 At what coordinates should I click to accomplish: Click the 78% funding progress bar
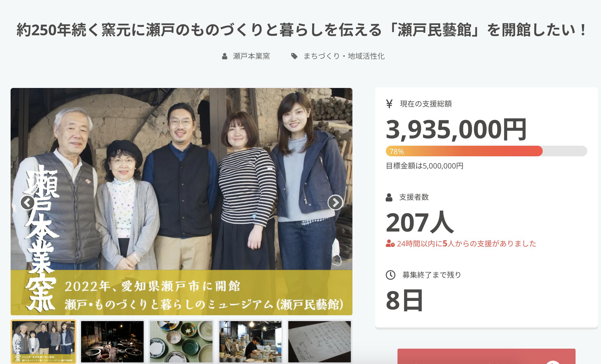pyautogui.click(x=486, y=151)
